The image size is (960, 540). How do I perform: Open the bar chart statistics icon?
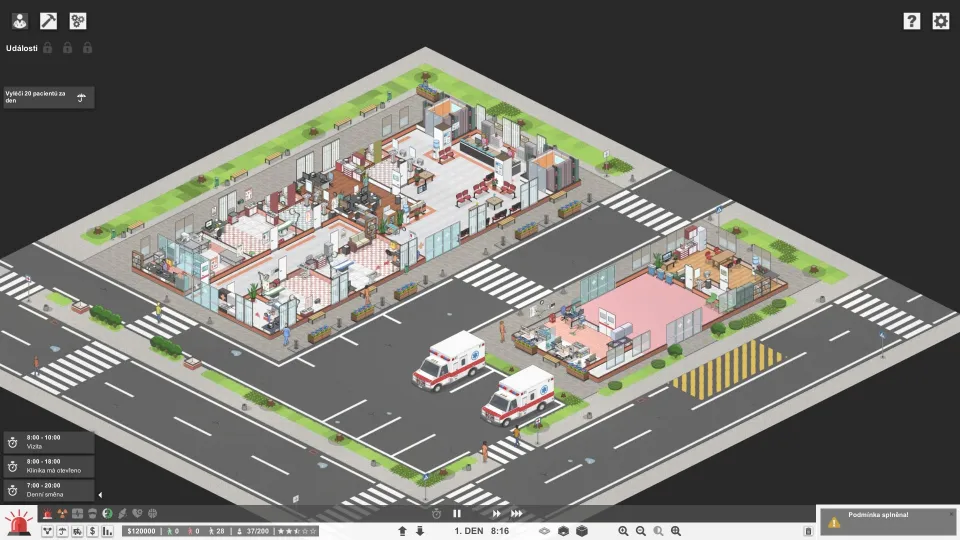point(107,531)
